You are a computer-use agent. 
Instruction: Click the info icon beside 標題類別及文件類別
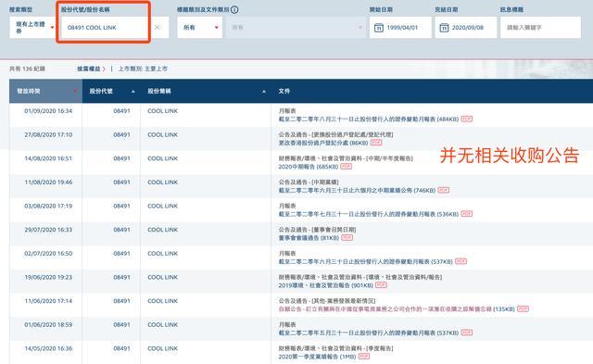pos(234,9)
